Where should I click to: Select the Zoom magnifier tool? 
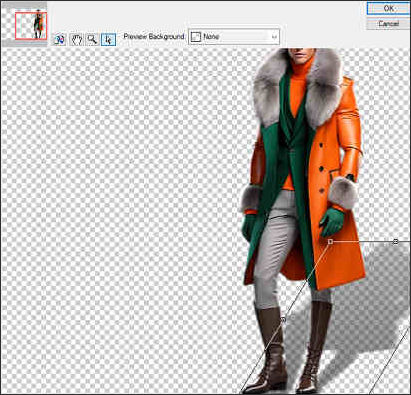pyautogui.click(x=92, y=40)
